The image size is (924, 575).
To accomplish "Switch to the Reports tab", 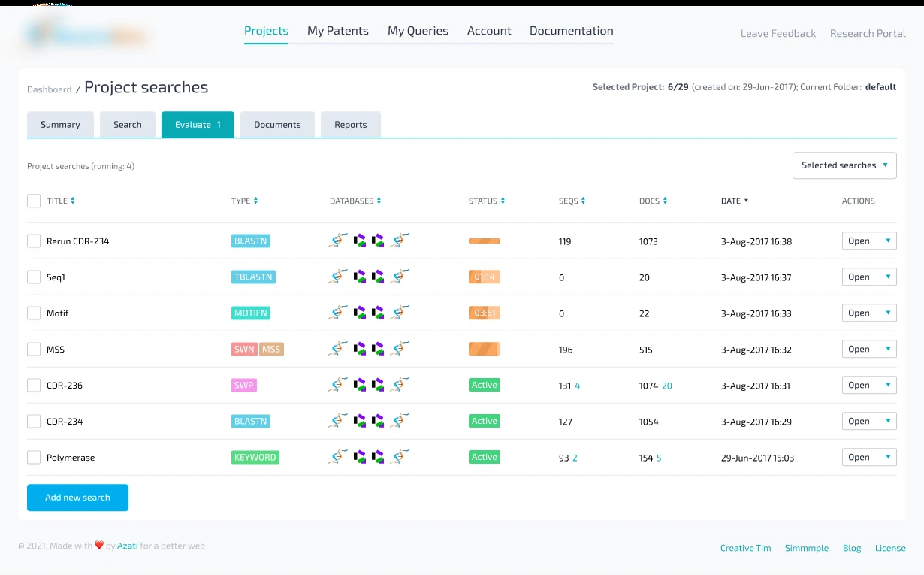I will pyautogui.click(x=351, y=125).
